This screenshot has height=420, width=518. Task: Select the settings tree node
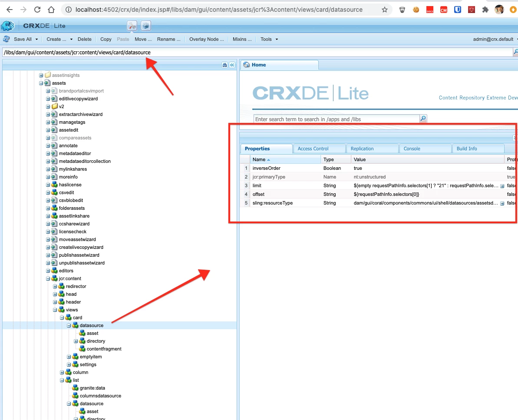click(88, 364)
